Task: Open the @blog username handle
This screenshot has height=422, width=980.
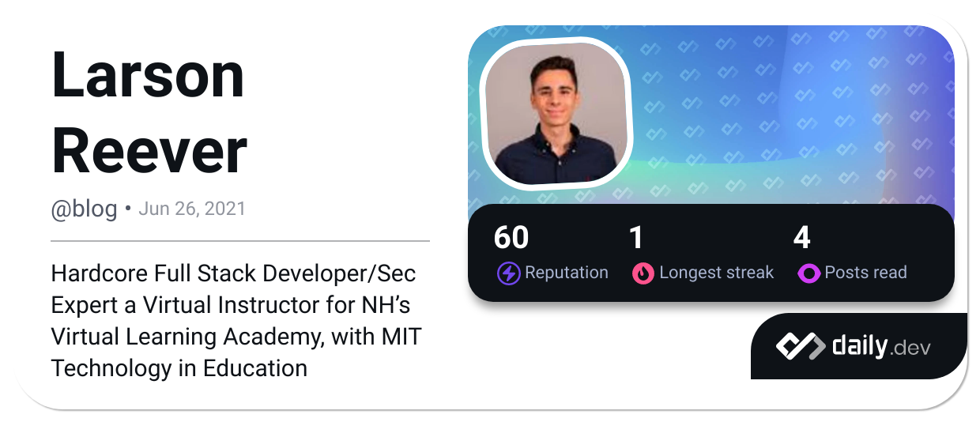Action: (x=84, y=209)
